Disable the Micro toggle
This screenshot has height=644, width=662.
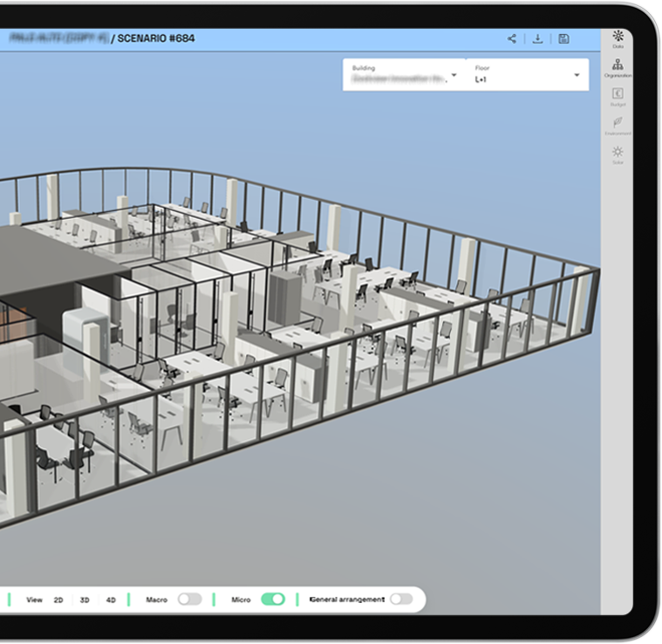(273, 599)
